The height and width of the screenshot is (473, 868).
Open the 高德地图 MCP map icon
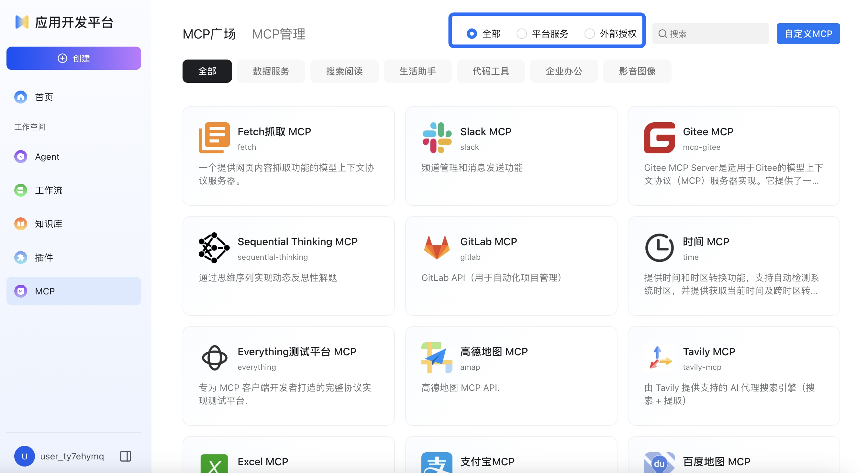[437, 357]
